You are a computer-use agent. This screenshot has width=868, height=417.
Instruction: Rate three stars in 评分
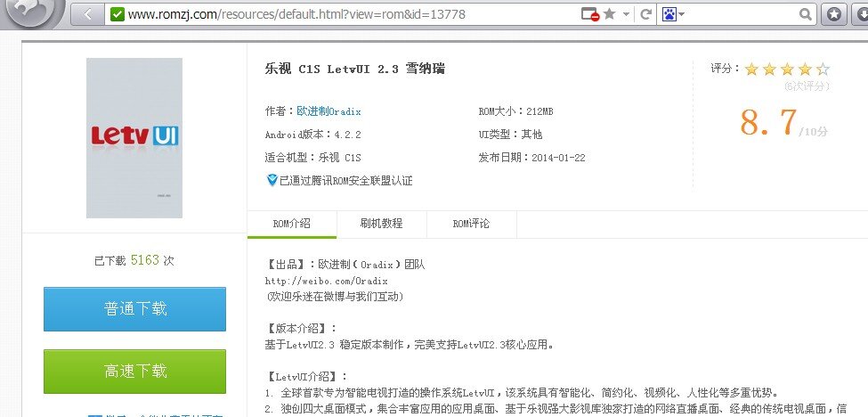pyautogui.click(x=787, y=69)
